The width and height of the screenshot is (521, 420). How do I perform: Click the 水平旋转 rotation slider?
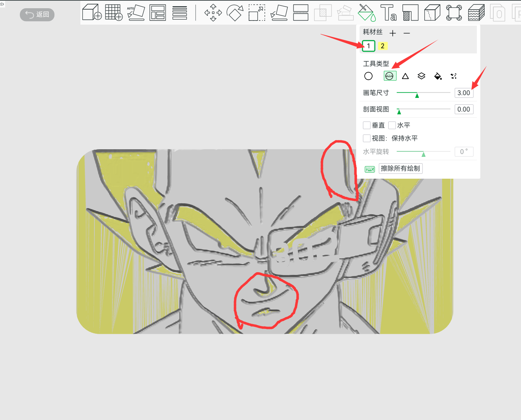tap(424, 152)
